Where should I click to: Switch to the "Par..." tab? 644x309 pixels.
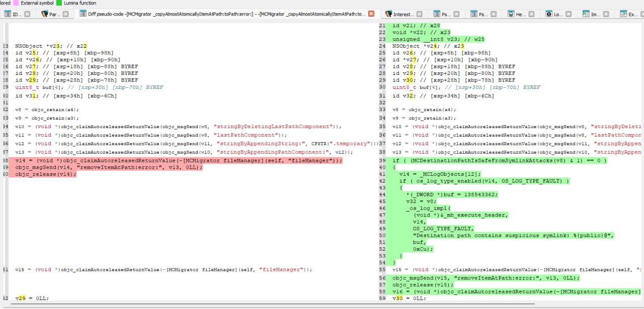(55, 14)
